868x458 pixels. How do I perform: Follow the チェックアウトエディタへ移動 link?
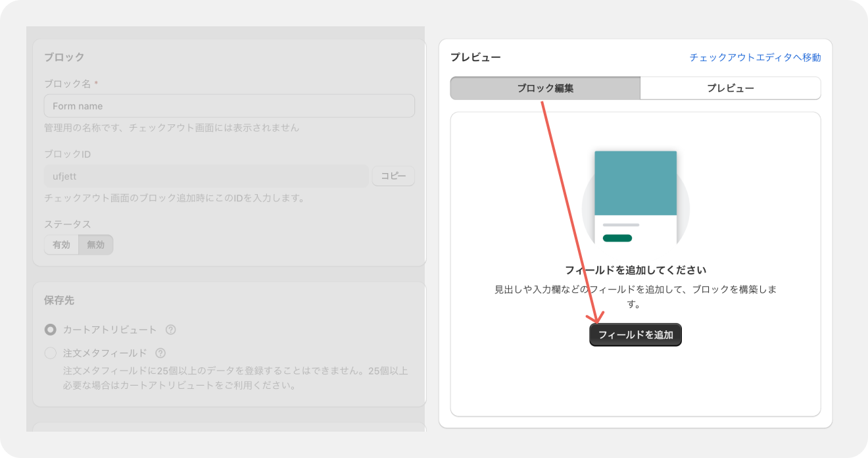(755, 57)
